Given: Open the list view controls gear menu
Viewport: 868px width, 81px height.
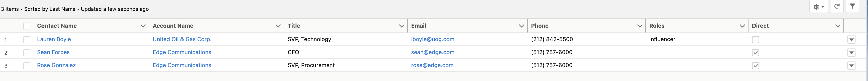Looking at the screenshot, I should click(x=818, y=6).
